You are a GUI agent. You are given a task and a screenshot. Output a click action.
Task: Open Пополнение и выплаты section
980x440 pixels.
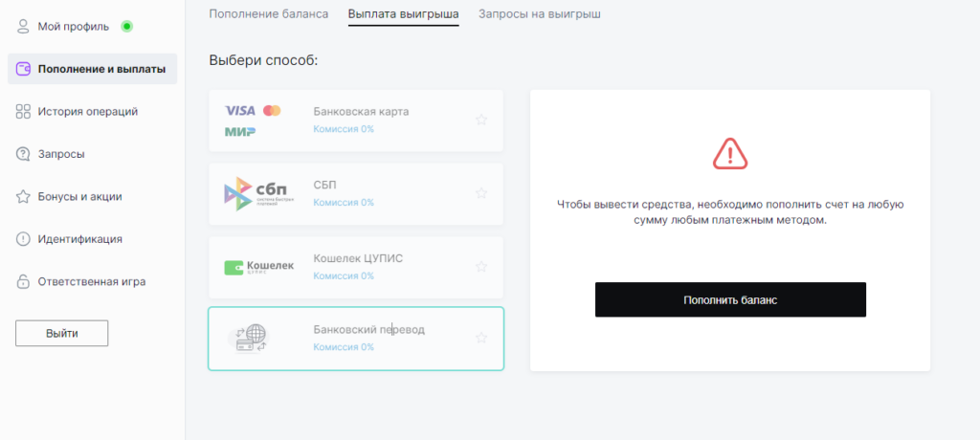point(93,69)
